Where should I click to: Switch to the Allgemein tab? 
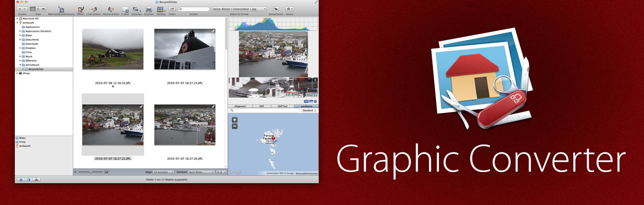point(240,106)
